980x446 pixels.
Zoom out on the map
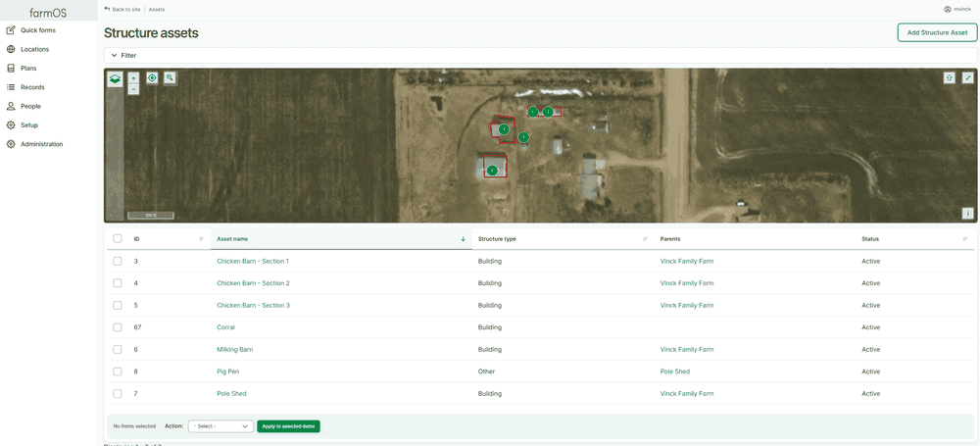(x=133, y=89)
